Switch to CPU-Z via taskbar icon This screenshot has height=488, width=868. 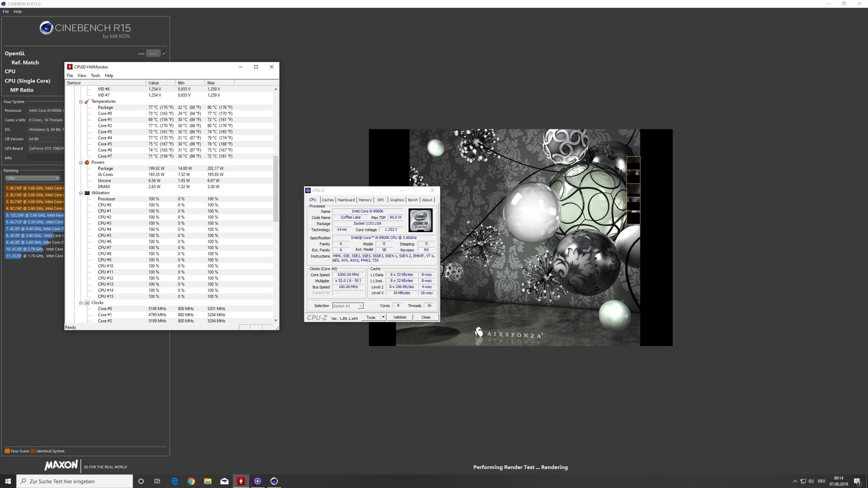click(x=258, y=481)
